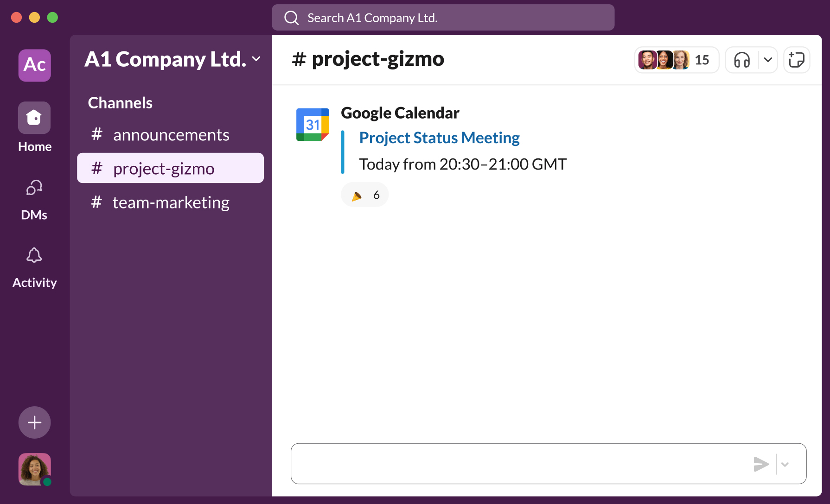
Task: View channel member list showing 15
Action: tap(677, 60)
